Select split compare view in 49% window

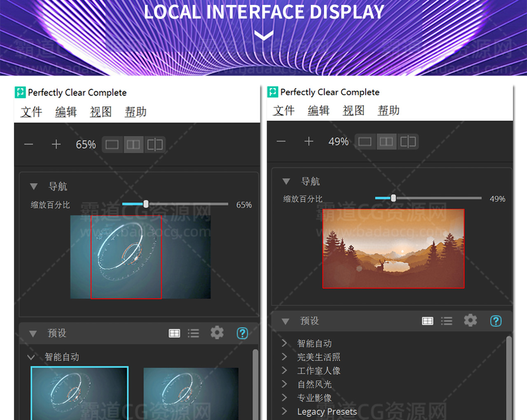click(x=408, y=142)
